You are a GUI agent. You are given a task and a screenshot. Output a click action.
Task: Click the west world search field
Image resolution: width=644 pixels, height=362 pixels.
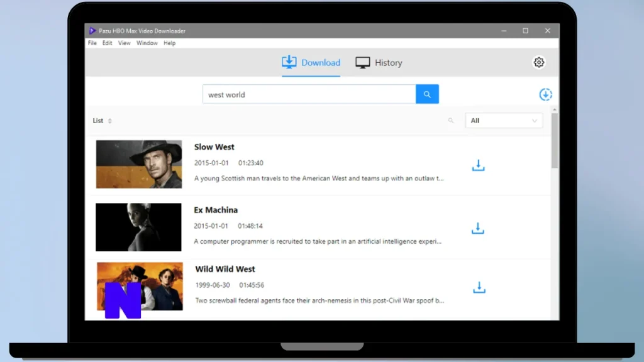click(x=309, y=94)
